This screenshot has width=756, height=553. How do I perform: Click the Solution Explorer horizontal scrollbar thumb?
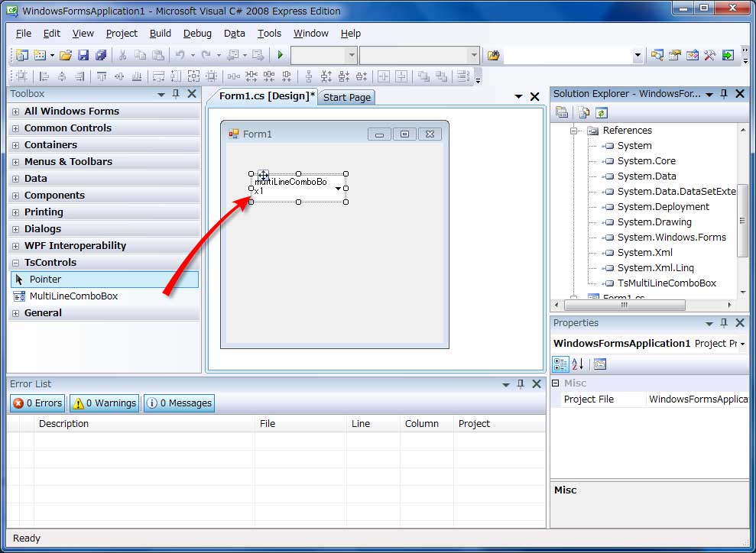click(x=625, y=305)
